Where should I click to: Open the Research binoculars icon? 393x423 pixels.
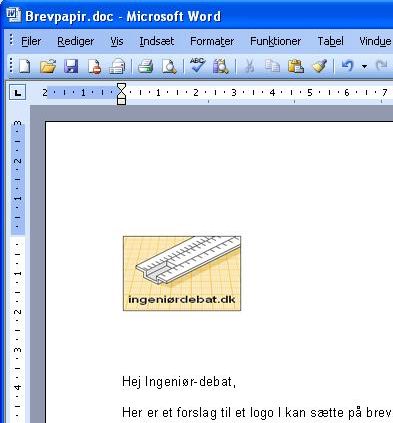pos(221,66)
